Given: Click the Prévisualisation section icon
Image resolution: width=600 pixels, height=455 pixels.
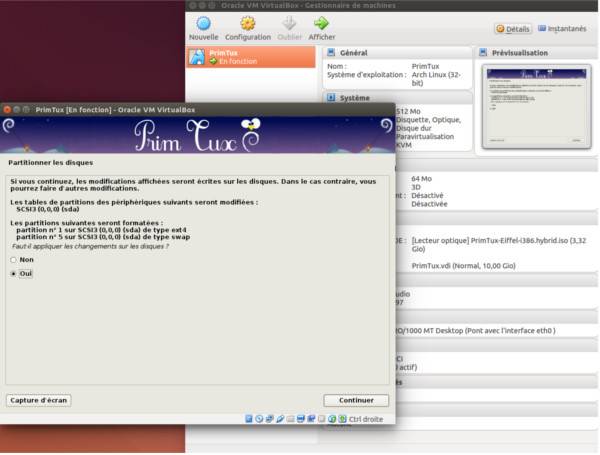Looking at the screenshot, I should 483,52.
